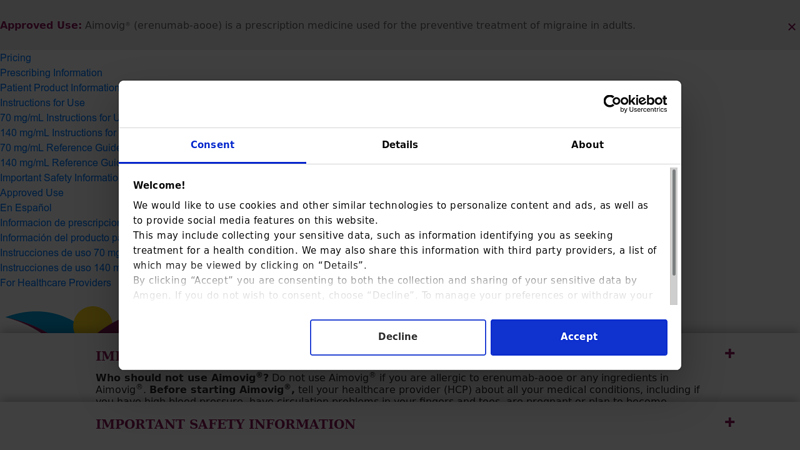Open For Healthcare Providers link
The width and height of the screenshot is (800, 450).
point(55,283)
